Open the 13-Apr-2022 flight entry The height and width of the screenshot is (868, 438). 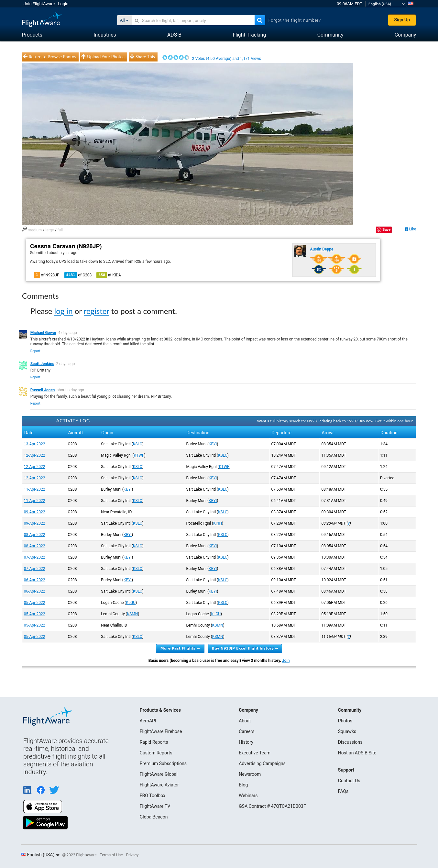(34, 444)
